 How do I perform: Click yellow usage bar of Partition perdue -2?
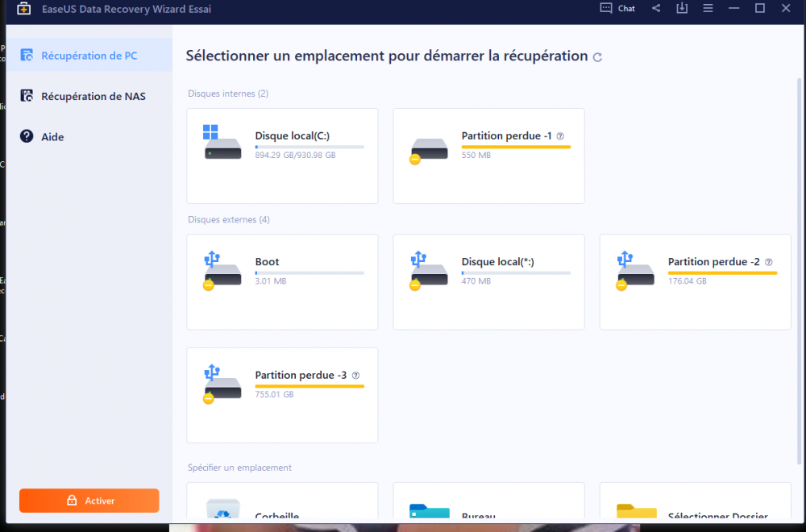[x=723, y=273]
